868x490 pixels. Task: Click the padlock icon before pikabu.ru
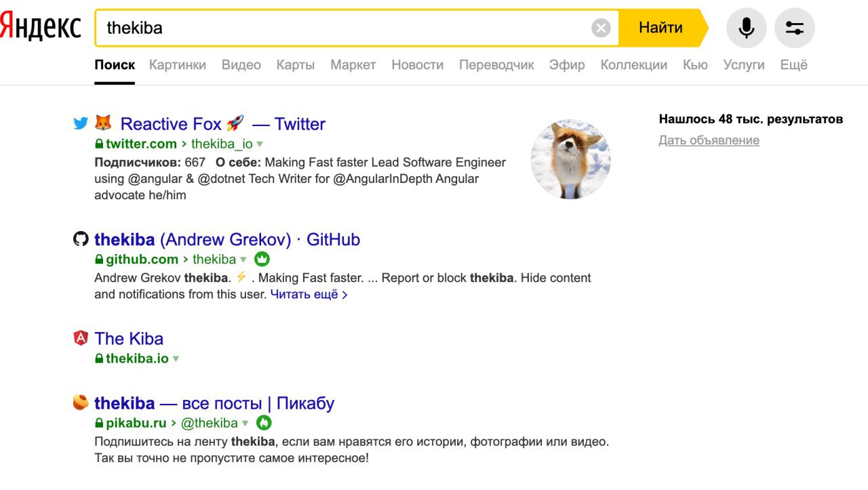coord(99,424)
